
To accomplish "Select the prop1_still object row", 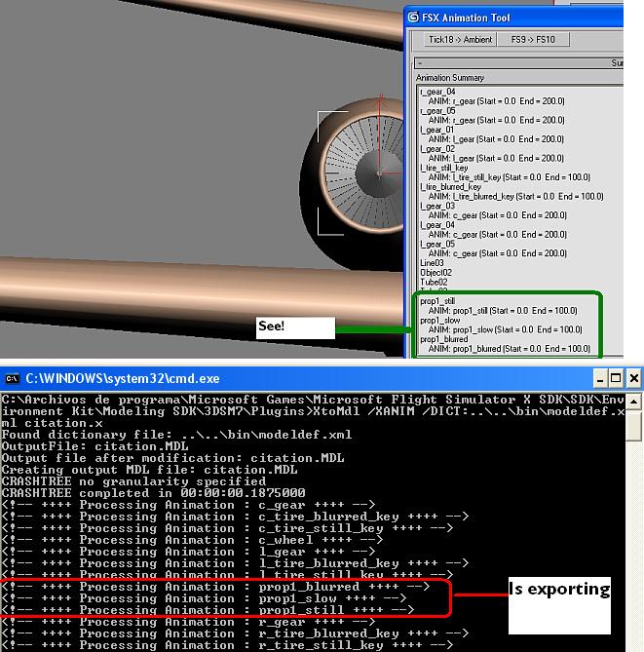I will pos(437,301).
